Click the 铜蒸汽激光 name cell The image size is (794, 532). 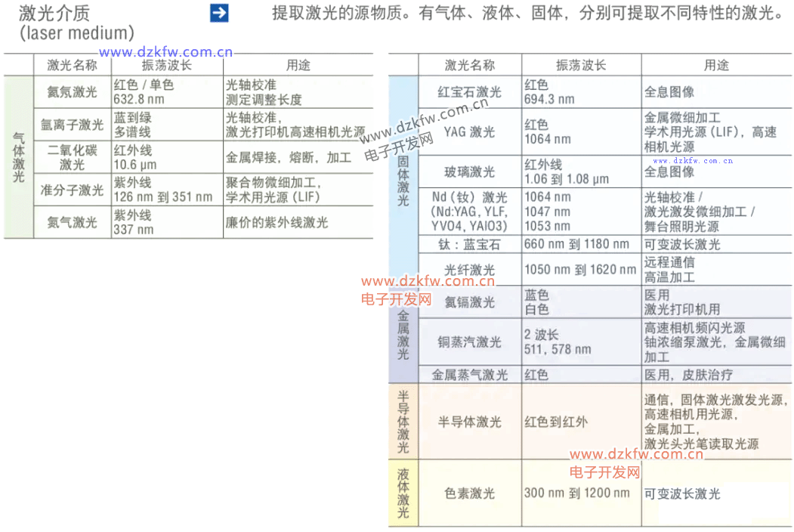click(469, 342)
